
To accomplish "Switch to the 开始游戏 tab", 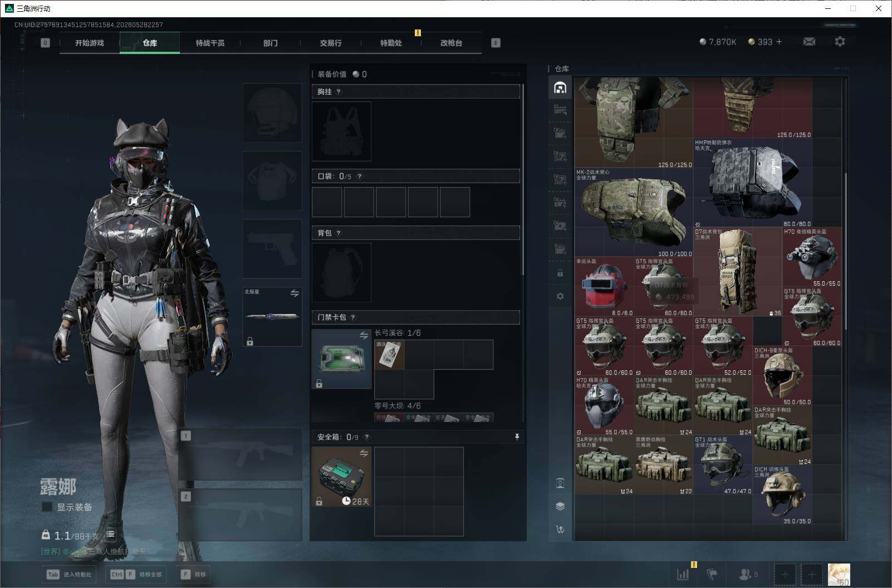I will pyautogui.click(x=90, y=43).
